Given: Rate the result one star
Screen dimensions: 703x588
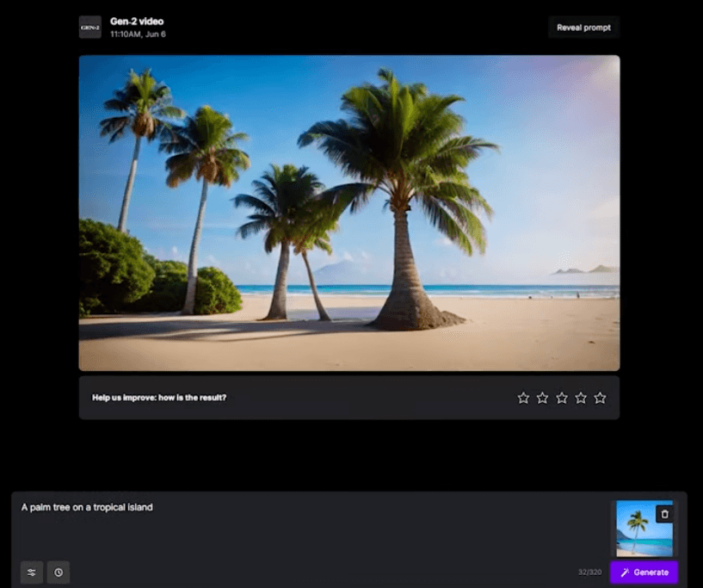Looking at the screenshot, I should (523, 398).
